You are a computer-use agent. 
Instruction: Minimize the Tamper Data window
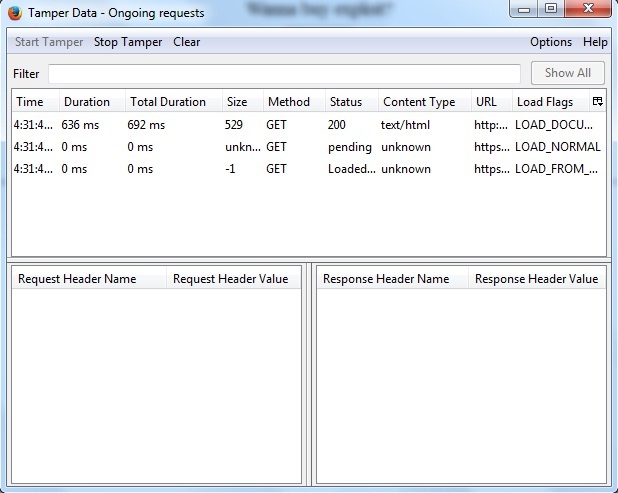(524, 9)
